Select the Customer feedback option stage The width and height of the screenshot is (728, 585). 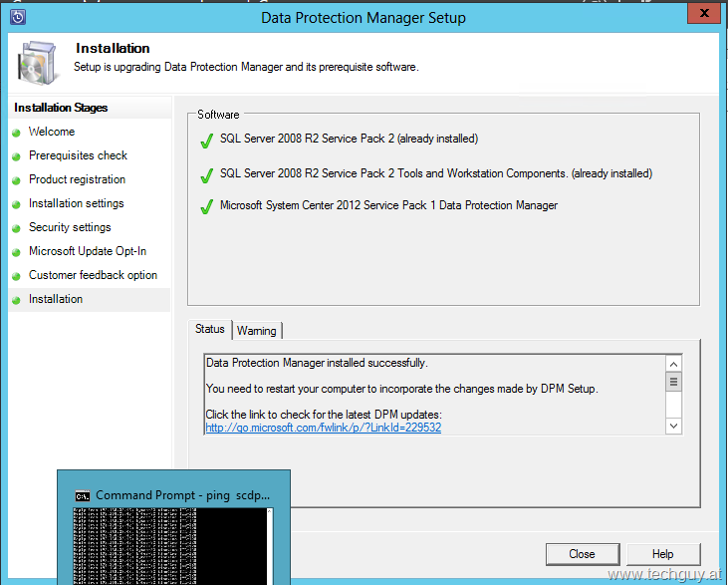click(93, 275)
